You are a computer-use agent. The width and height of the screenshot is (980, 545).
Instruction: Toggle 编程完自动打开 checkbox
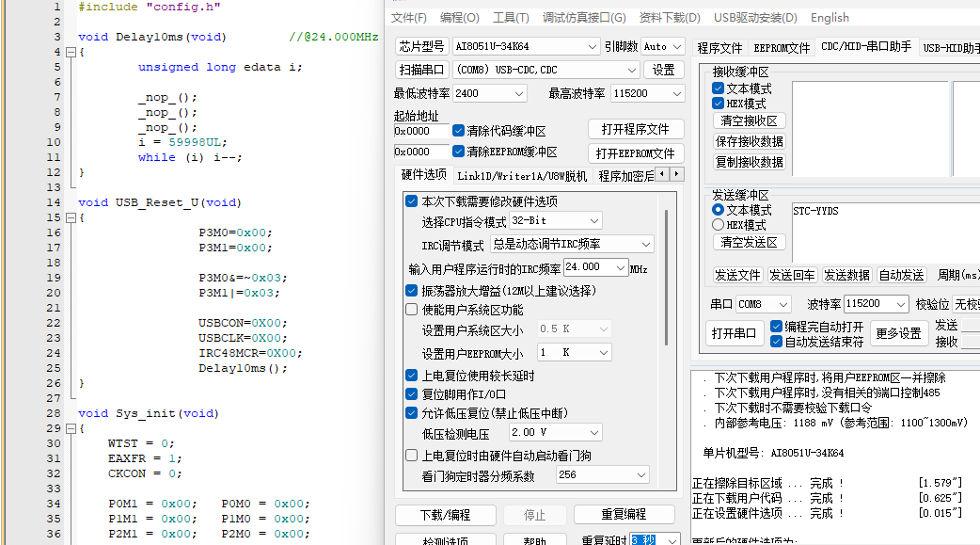click(x=776, y=326)
